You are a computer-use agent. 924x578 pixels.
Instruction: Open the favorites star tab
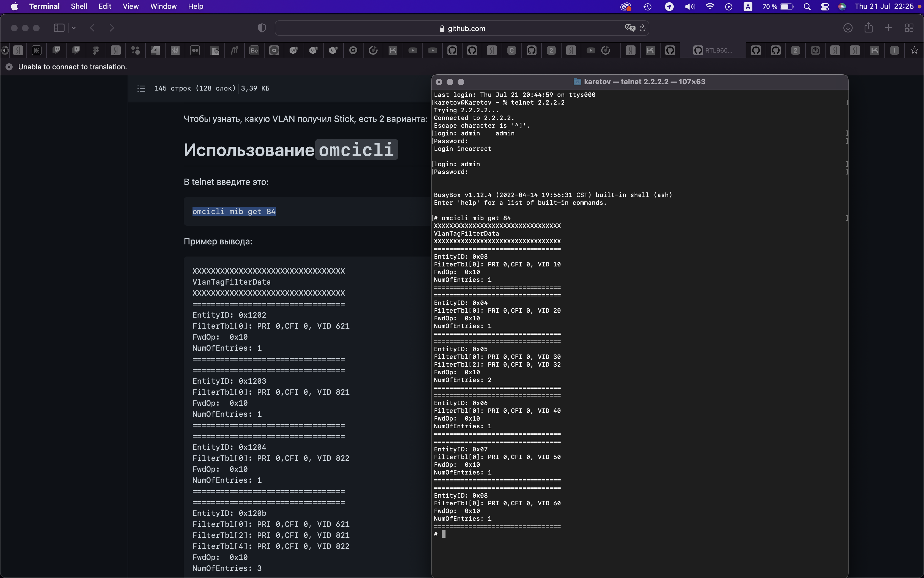tap(914, 50)
